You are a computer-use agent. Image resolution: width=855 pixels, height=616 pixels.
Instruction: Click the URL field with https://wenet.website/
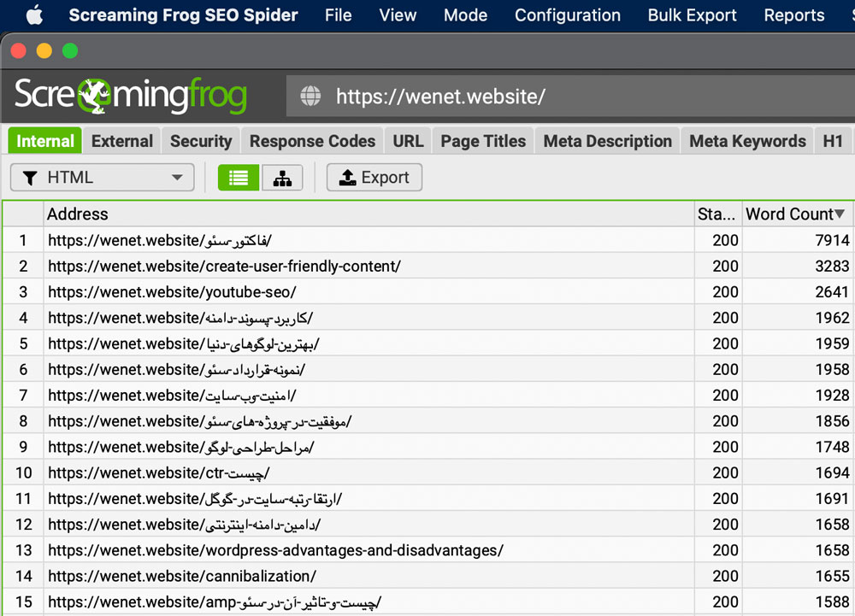570,96
